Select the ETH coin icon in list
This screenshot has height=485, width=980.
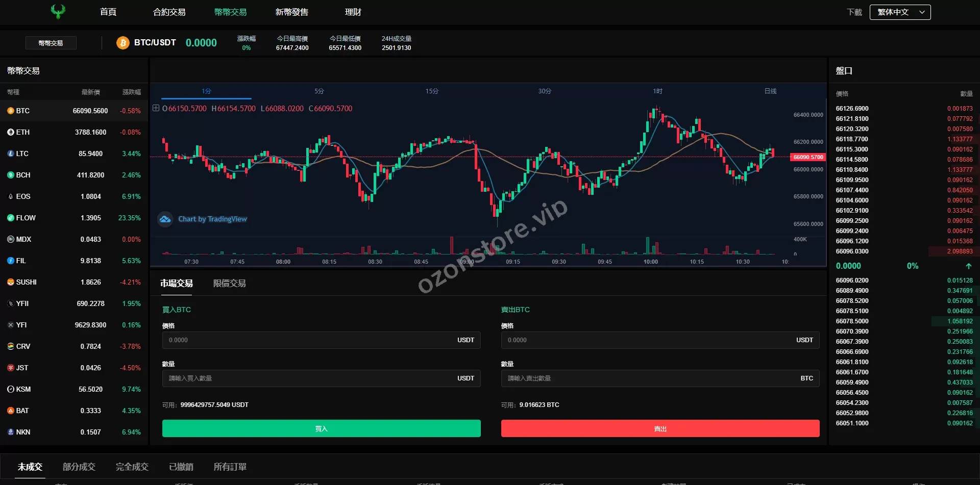tap(10, 132)
